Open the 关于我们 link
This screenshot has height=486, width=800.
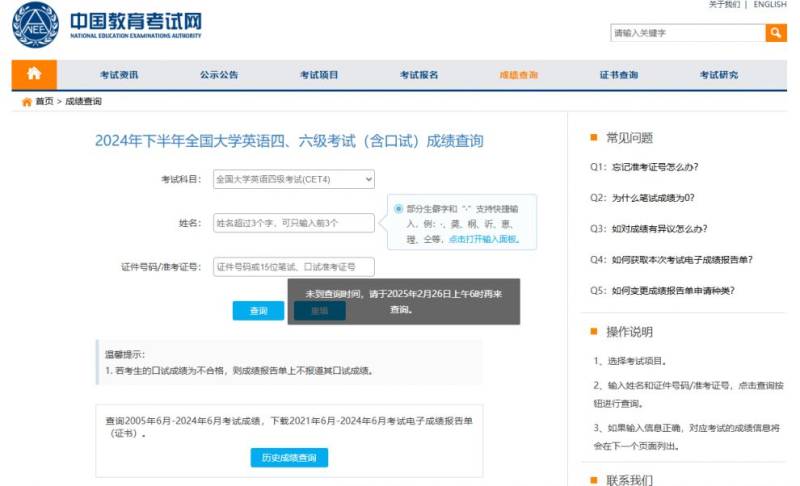point(724,5)
